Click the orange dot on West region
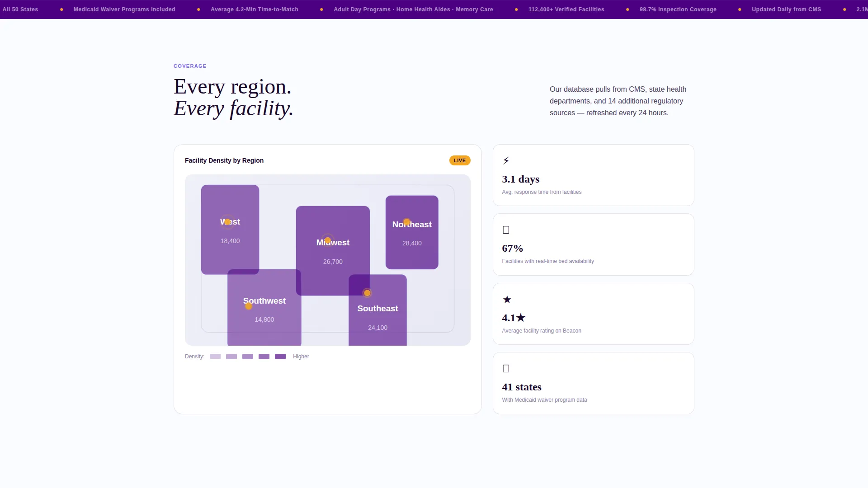Image resolution: width=868 pixels, height=488 pixels. [227, 222]
